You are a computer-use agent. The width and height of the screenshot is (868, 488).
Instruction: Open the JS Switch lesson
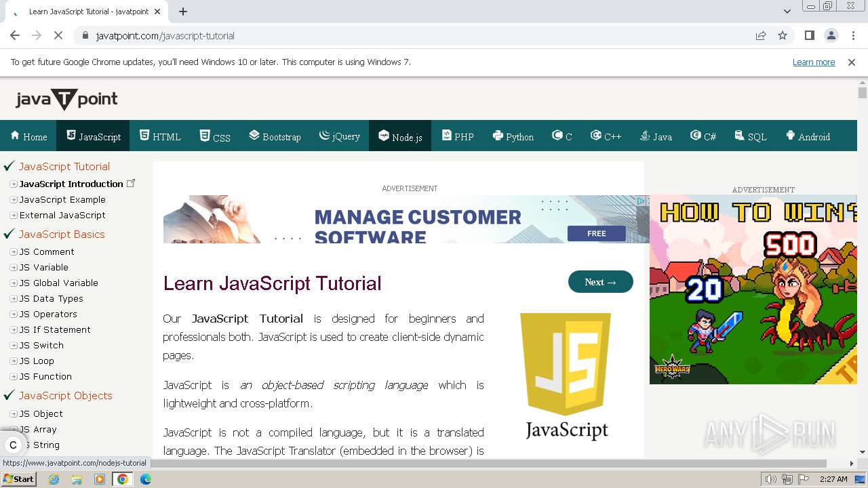coord(41,345)
